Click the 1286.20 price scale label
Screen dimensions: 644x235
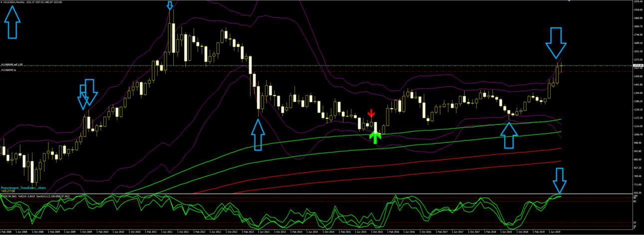click(x=639, y=101)
